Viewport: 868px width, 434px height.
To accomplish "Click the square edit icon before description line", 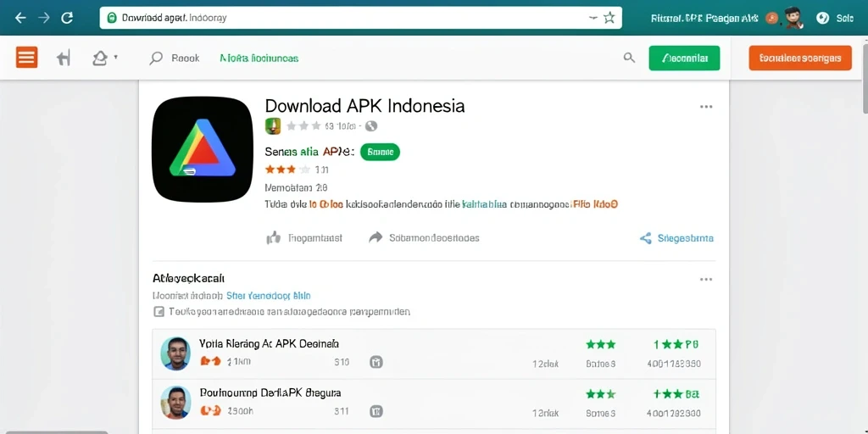I will pyautogui.click(x=159, y=312).
